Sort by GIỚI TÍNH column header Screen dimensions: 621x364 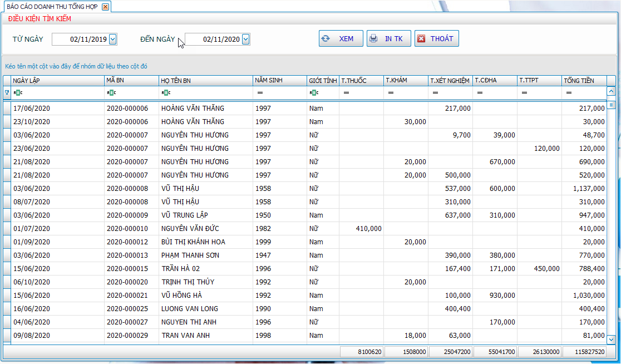click(x=323, y=80)
